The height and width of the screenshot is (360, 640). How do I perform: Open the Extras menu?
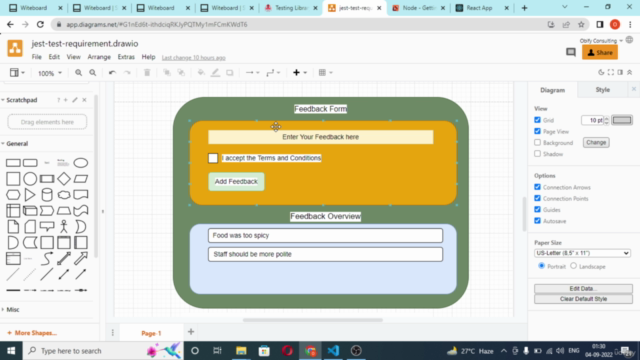click(126, 57)
